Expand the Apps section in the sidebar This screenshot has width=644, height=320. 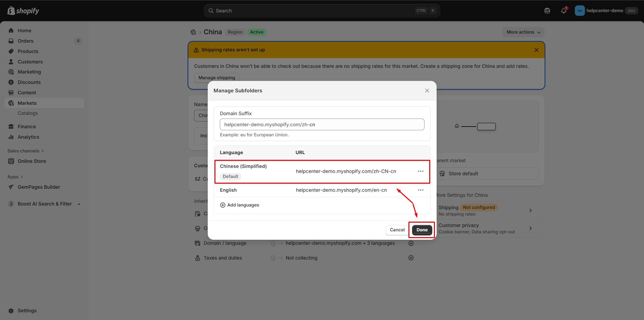click(14, 176)
